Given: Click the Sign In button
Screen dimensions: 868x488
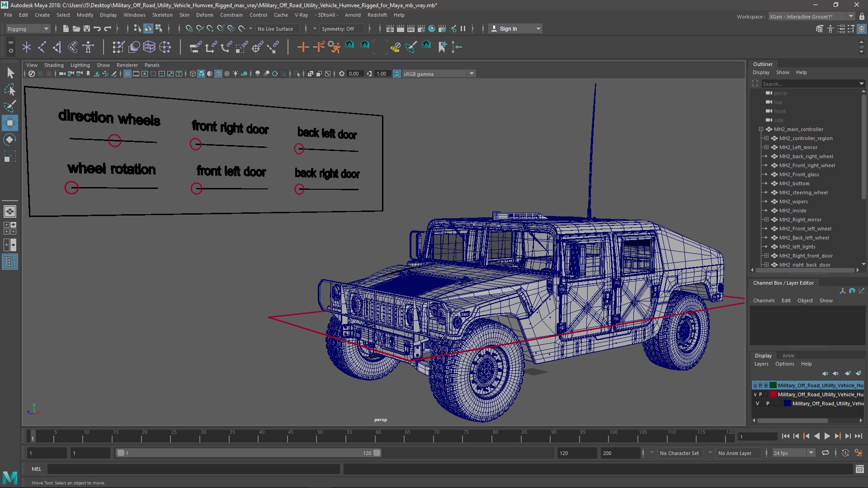Looking at the screenshot, I should click(x=515, y=28).
